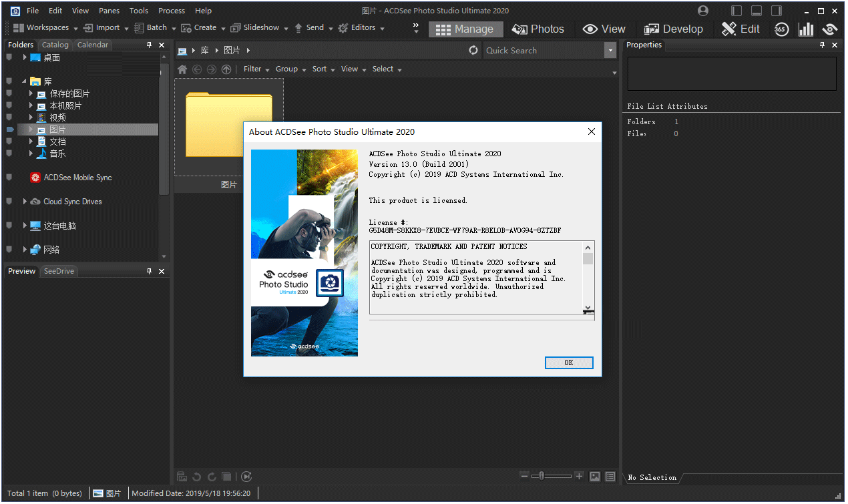
Task: Open ACDSee 365 online services
Action: [x=781, y=29]
